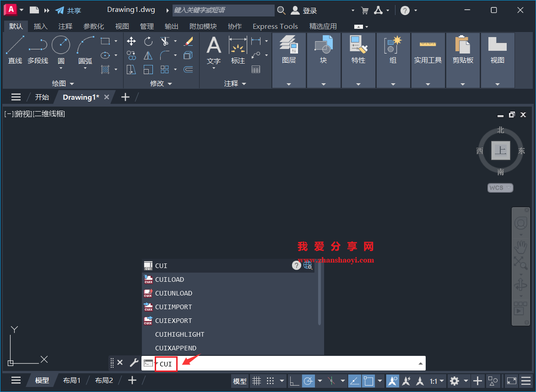This screenshot has width=536, height=392.
Task: Switch to the 插入 ribbon tab
Action: coord(41,26)
